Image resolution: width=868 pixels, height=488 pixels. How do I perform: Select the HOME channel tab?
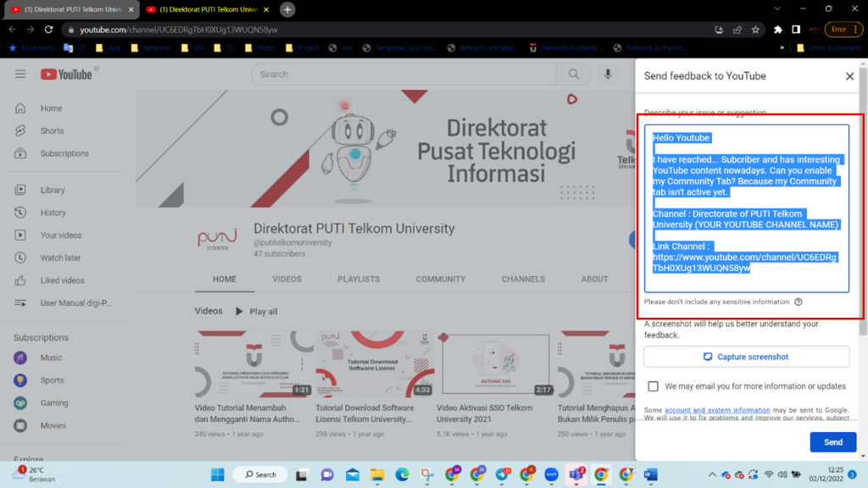point(224,280)
